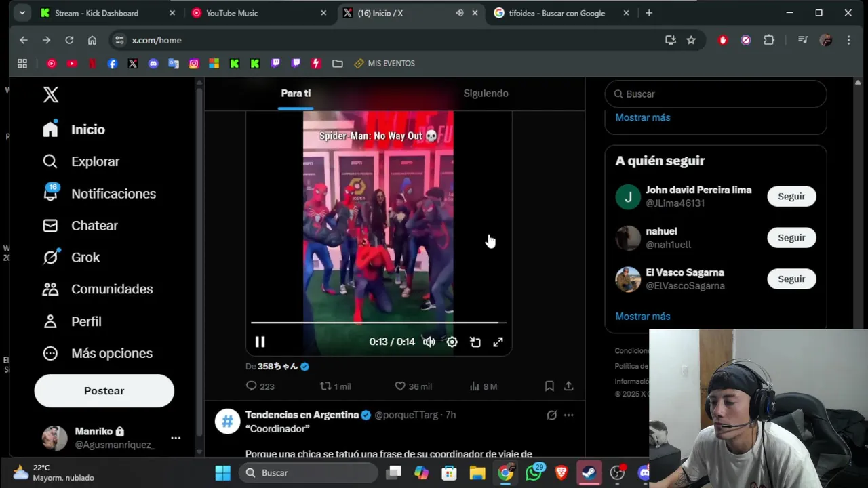
Task: Switch to the Para ti tab
Action: [296, 94]
